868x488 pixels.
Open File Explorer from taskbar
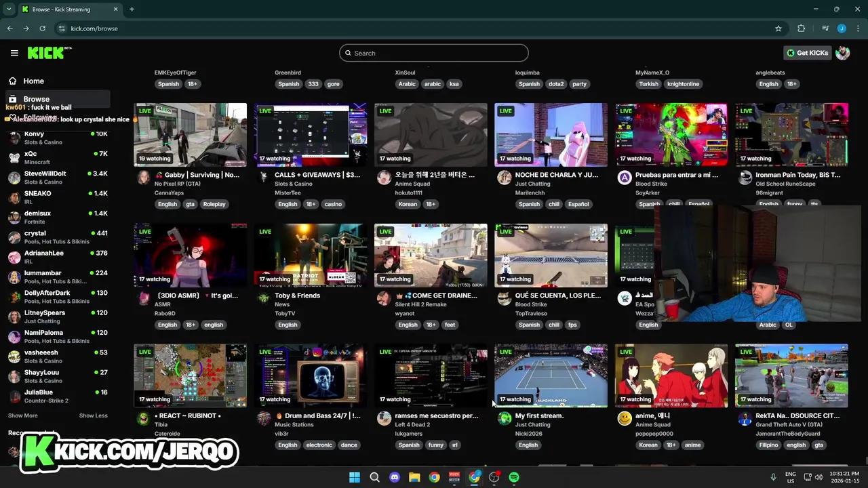coord(414,477)
